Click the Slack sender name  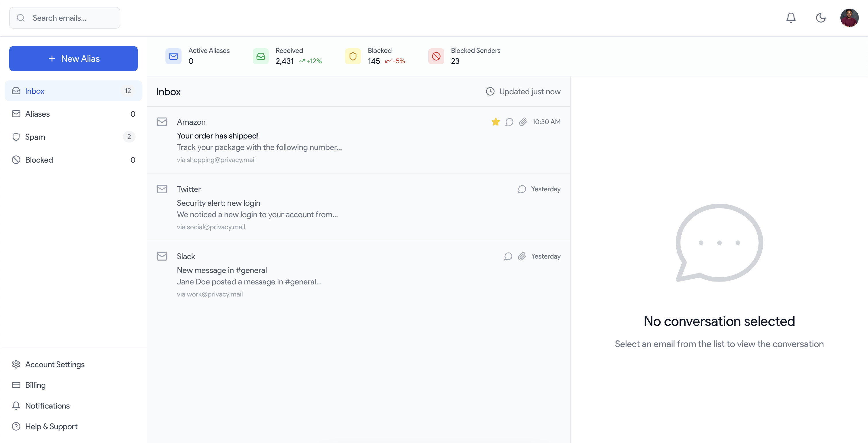tap(186, 257)
